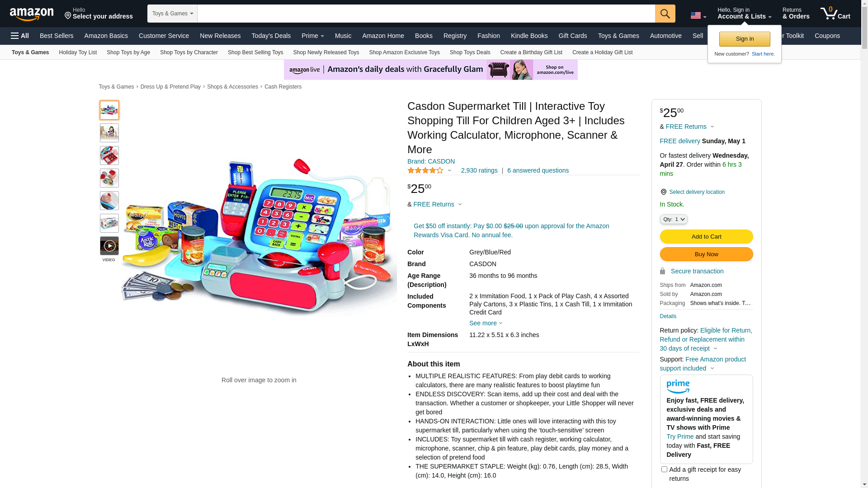Click the Buy Now button
Screen dimensions: 868x488
(x=706, y=254)
